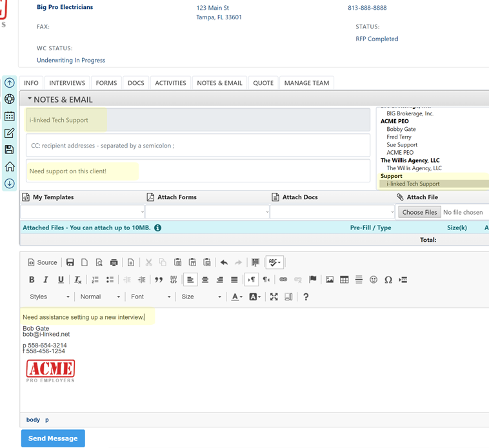Switch to the INTERVIEWS tab

click(x=67, y=83)
